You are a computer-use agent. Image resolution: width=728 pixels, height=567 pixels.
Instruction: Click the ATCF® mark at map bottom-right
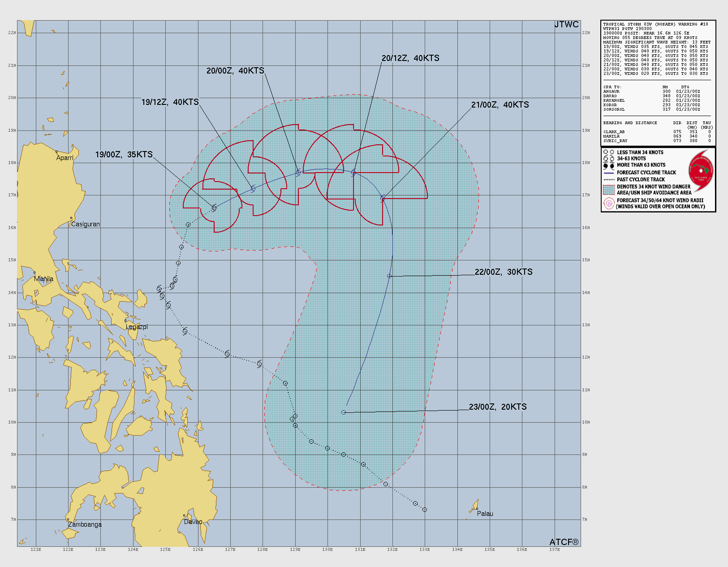click(x=564, y=542)
